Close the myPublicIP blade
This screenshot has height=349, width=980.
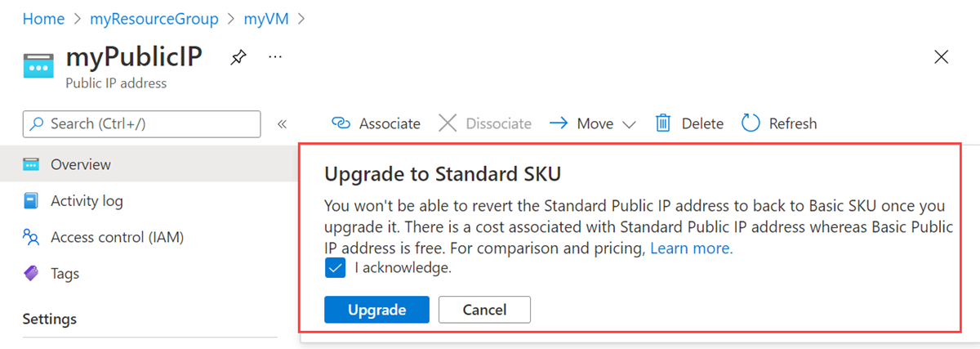tap(941, 56)
